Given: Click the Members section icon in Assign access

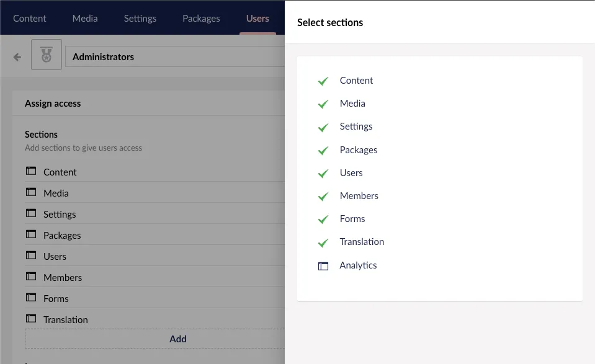Looking at the screenshot, I should pos(31,277).
